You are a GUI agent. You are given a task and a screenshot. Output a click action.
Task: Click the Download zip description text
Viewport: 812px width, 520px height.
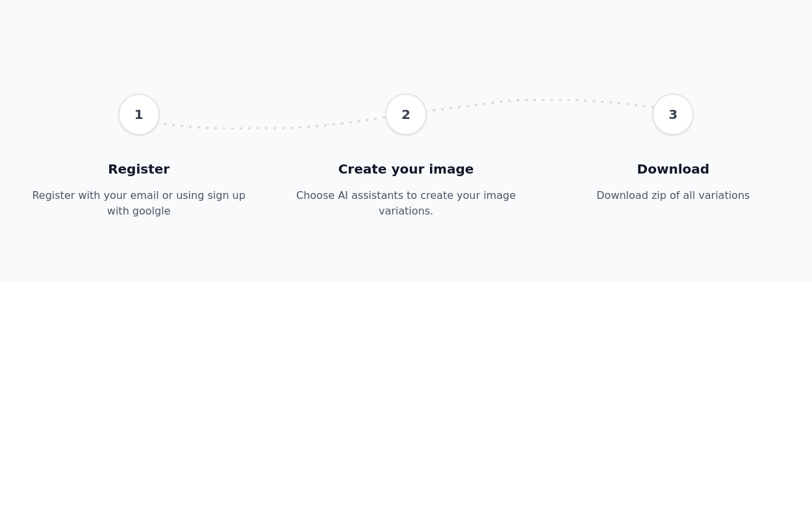(x=673, y=195)
